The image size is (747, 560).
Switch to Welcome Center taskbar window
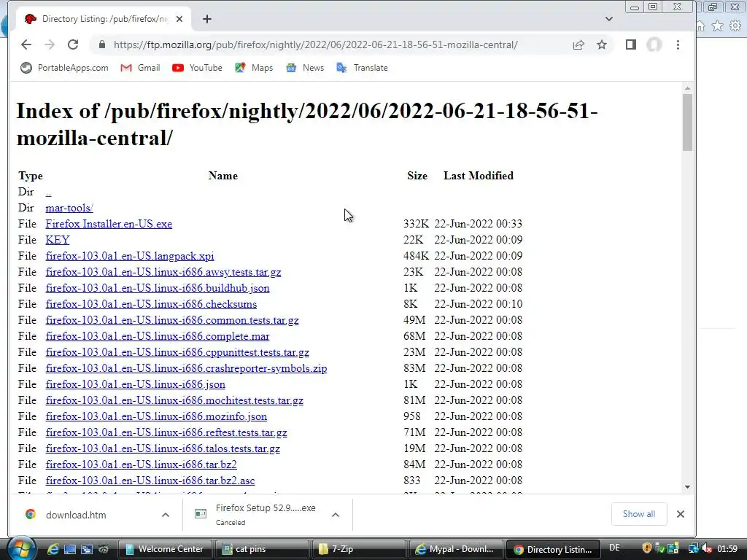click(164, 549)
